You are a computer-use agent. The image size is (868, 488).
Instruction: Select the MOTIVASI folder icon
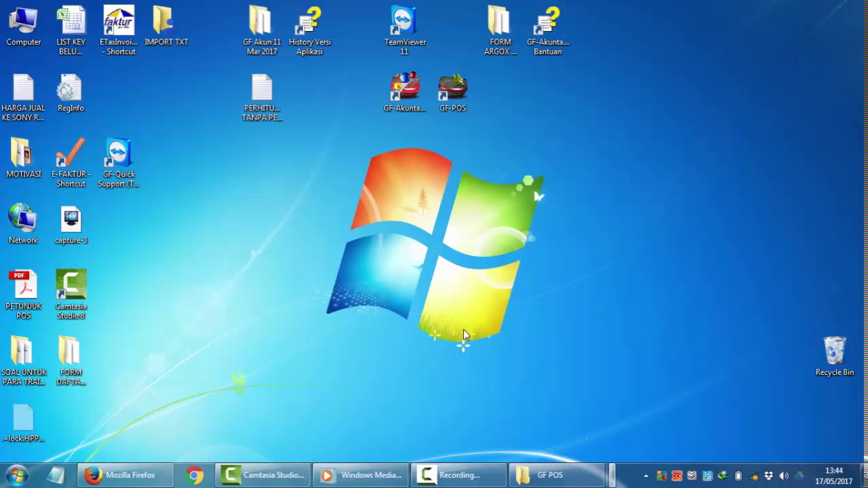[x=24, y=159]
